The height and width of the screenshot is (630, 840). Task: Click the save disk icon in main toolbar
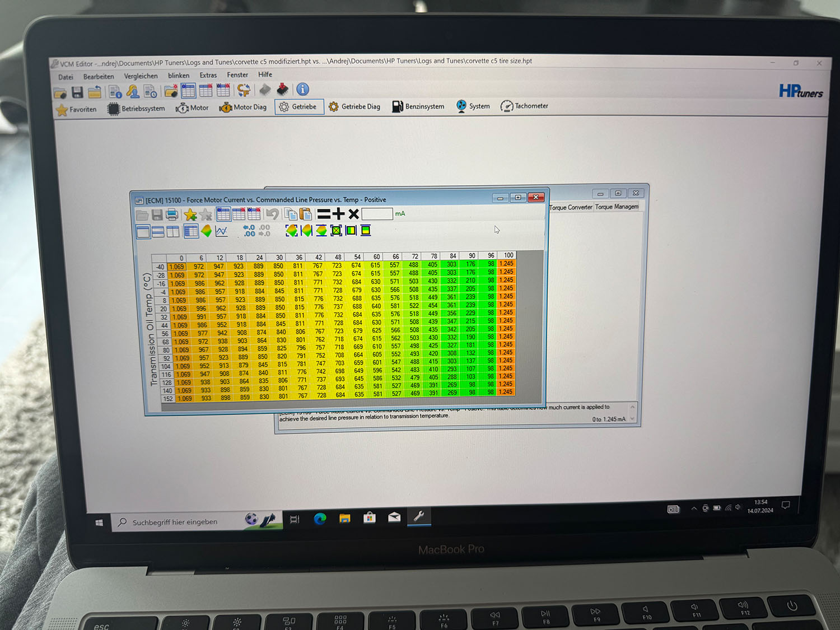77,92
